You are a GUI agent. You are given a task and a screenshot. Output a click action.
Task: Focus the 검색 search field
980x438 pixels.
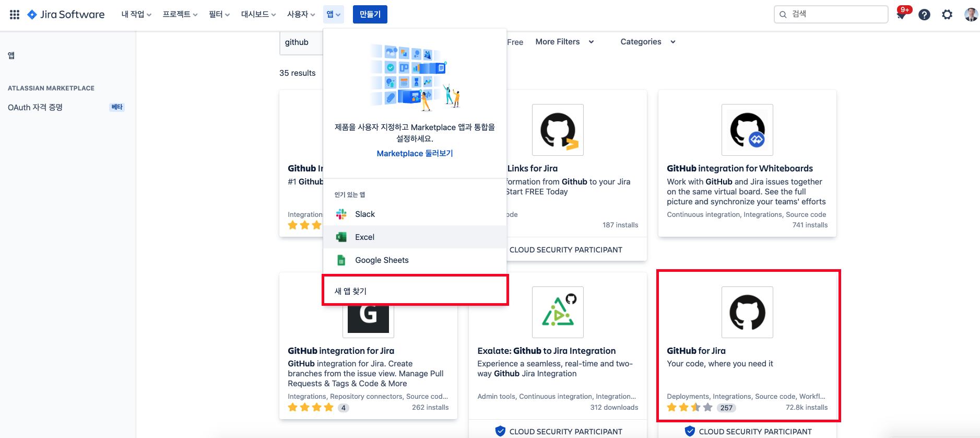pyautogui.click(x=831, y=15)
